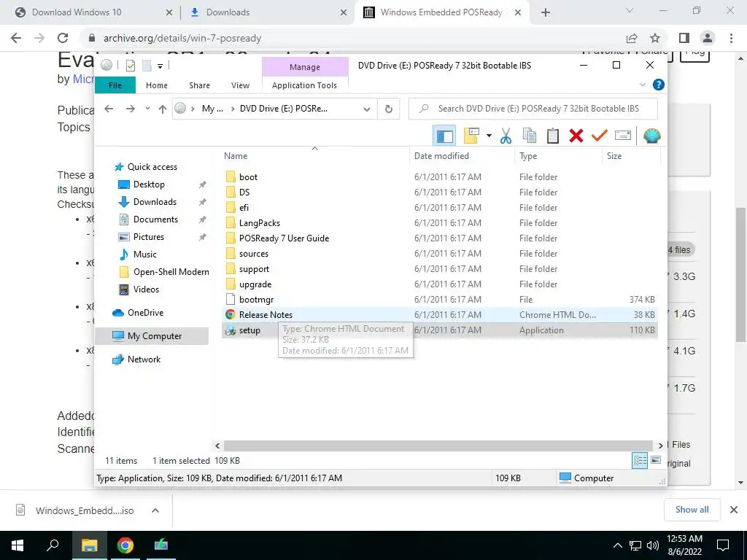Go forward in Explorer navigation
This screenshot has height=560, width=747.
click(x=130, y=109)
